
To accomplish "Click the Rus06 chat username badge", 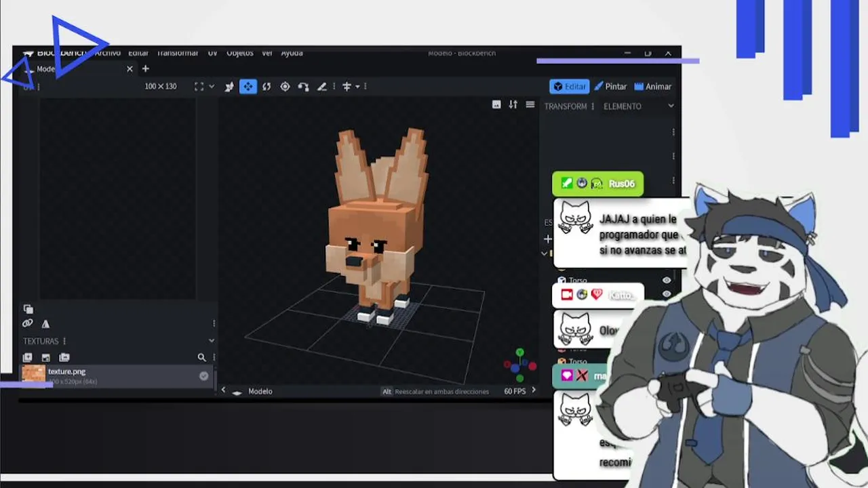I will click(597, 184).
